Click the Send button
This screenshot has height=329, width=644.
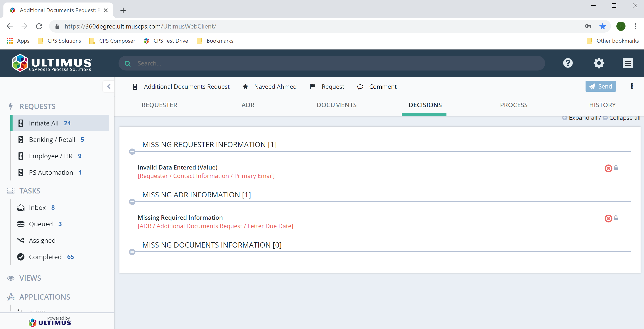point(601,86)
